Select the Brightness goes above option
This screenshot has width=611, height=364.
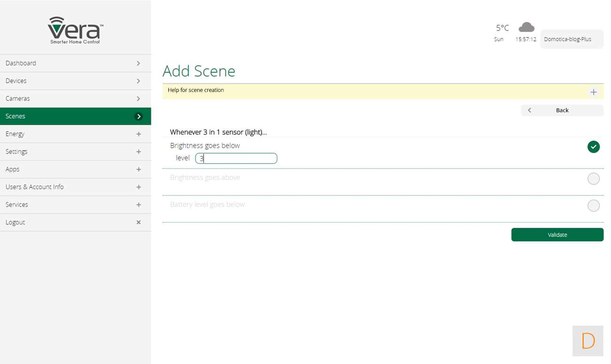tap(594, 179)
